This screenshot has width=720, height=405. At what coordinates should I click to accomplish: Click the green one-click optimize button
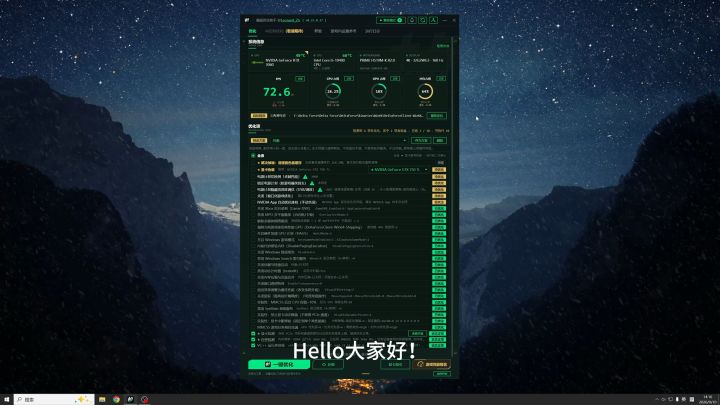point(279,364)
